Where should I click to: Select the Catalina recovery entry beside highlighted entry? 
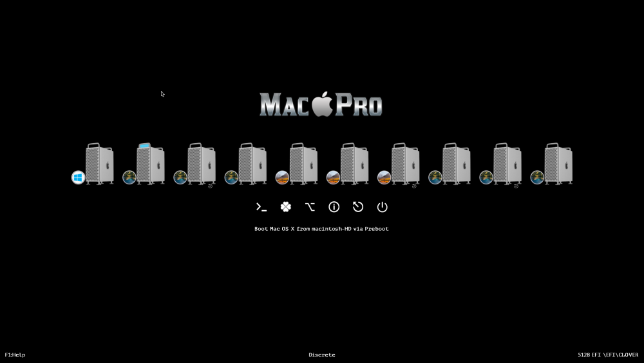[x=194, y=164]
